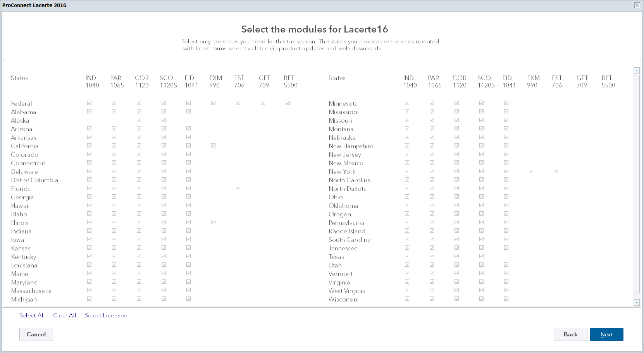Toggle Ohio COR 1120 checkbox
Viewport: 644px width, 353px height.
coord(457,197)
